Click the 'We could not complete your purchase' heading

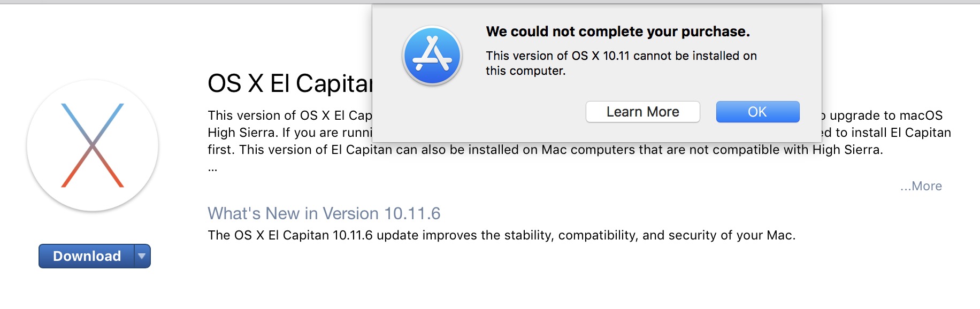(x=617, y=32)
